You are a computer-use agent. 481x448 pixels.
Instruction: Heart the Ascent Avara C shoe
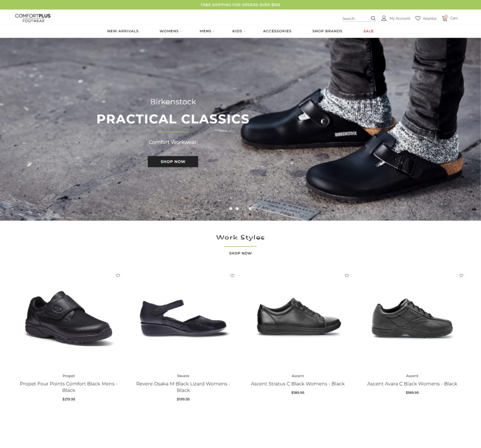[461, 275]
